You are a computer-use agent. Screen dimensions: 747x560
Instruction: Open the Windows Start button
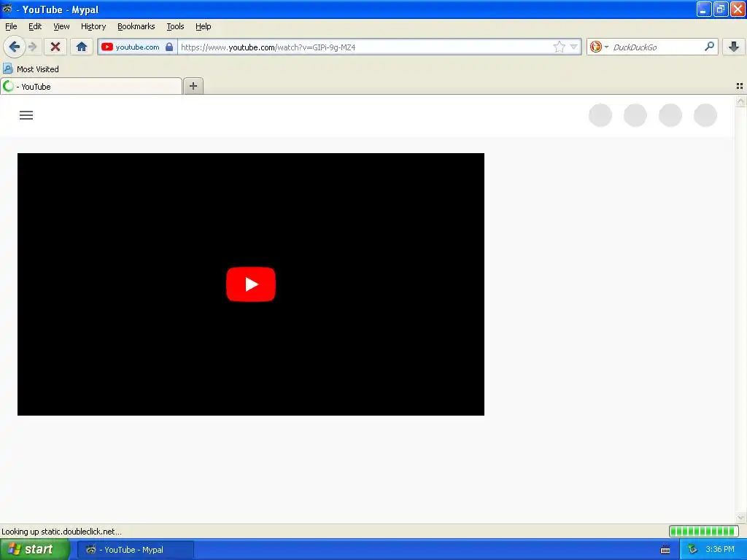[34, 550]
